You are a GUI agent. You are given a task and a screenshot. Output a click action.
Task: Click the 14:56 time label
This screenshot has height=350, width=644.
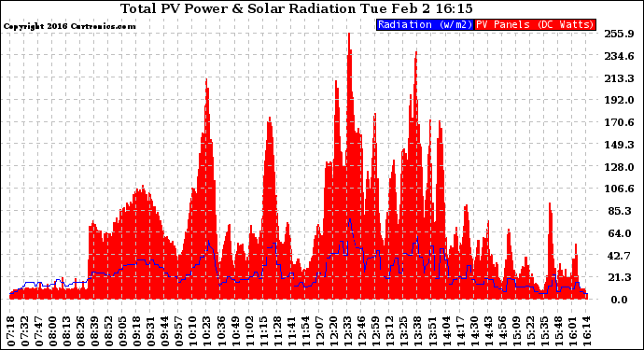pos(502,331)
